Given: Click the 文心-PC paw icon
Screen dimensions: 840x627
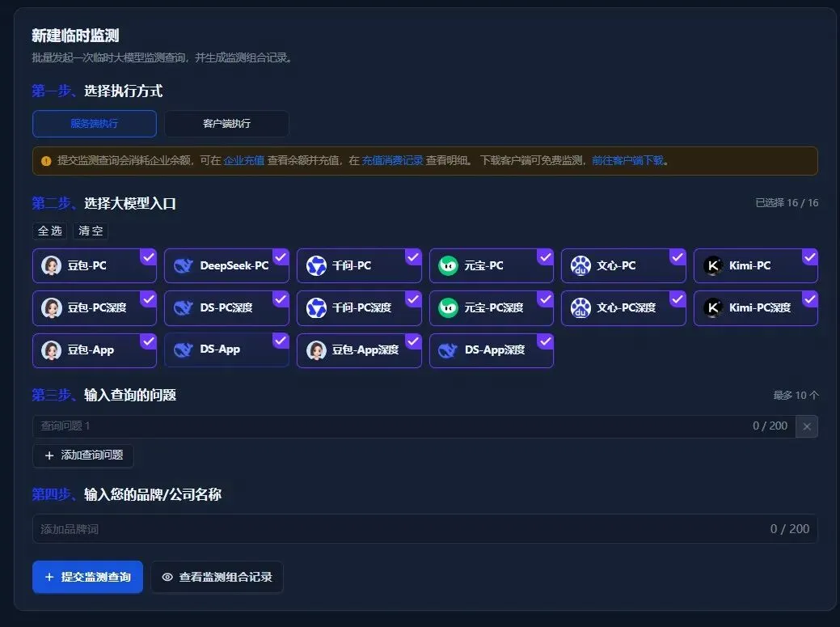Looking at the screenshot, I should click(580, 265).
